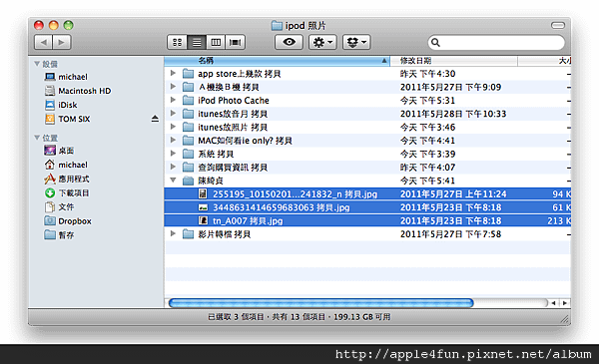Click the horizontal scrollbar thumb
Screen dimensions: 599x364
[x=320, y=303]
